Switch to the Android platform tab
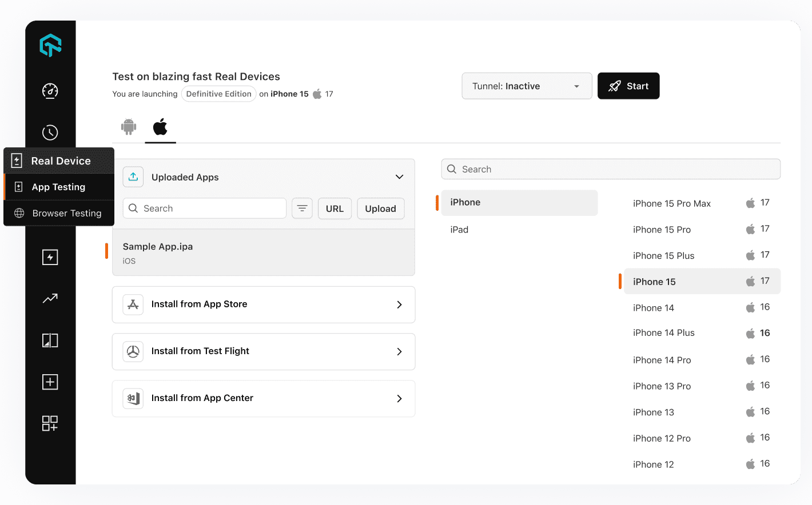The image size is (812, 505). 129,127
